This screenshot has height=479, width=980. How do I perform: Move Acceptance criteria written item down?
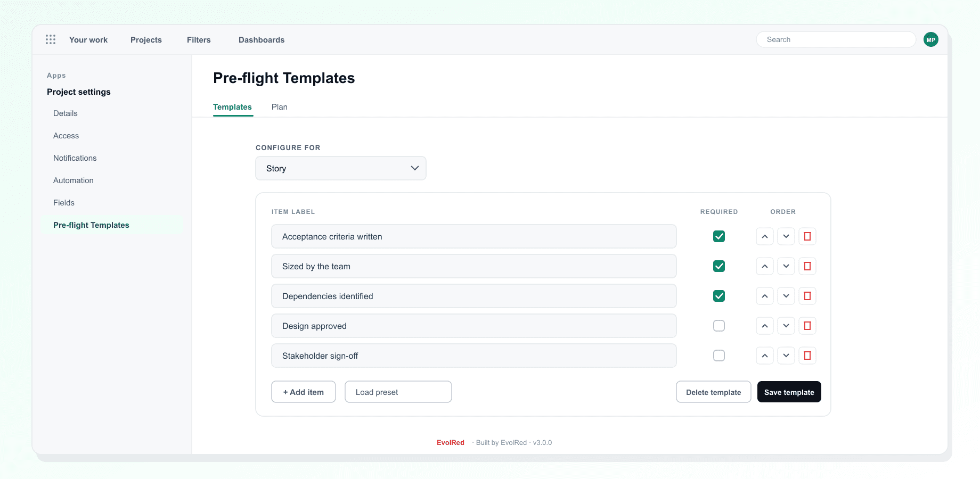(786, 236)
